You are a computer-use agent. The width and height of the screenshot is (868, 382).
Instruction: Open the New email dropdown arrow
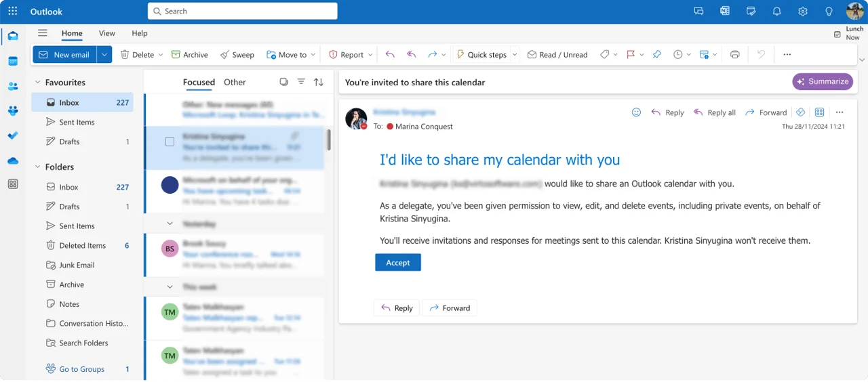(x=104, y=55)
